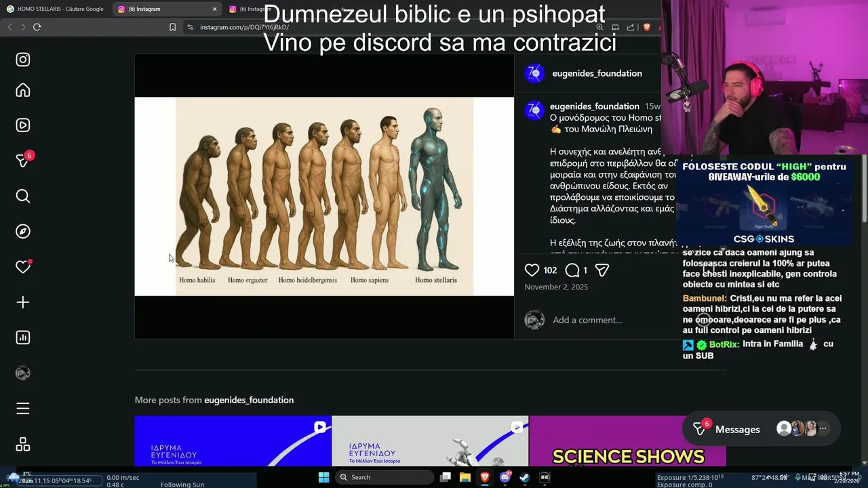
Task: Open grey Eugenides Foundation reel thumbnail
Action: coord(430,441)
